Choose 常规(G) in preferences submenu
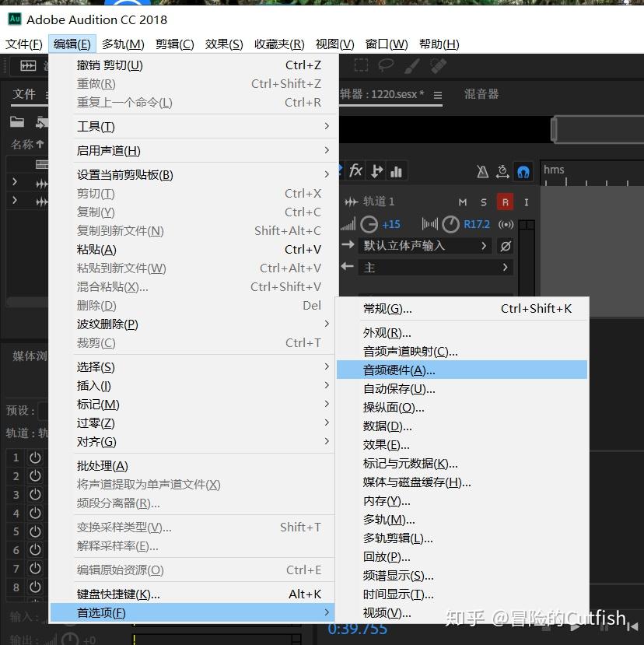This screenshot has width=644, height=645. pyautogui.click(x=462, y=309)
